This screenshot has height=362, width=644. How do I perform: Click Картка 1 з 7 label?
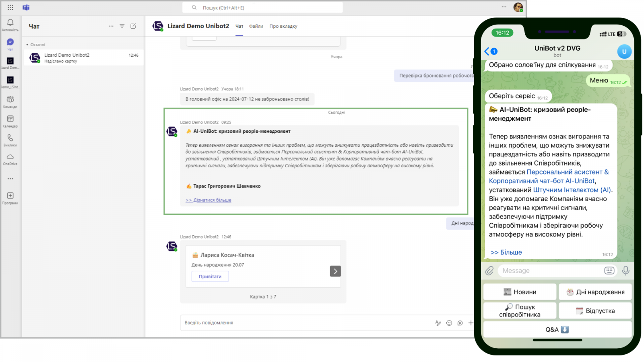point(263,297)
